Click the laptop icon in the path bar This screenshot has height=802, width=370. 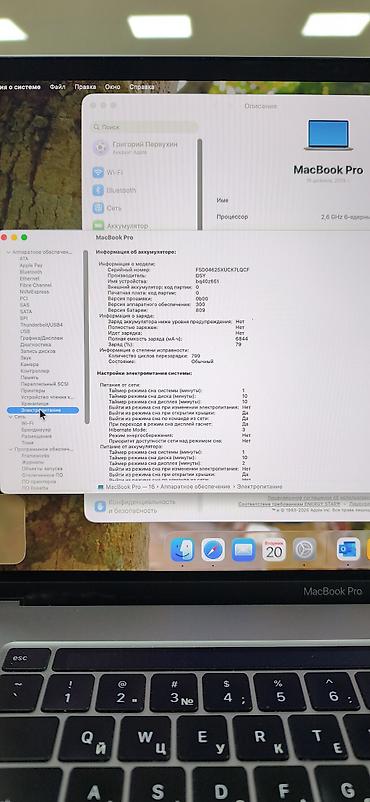(100, 487)
